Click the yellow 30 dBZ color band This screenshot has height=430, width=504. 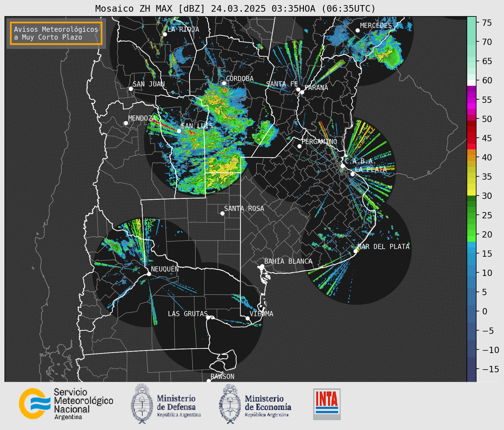[471, 193]
